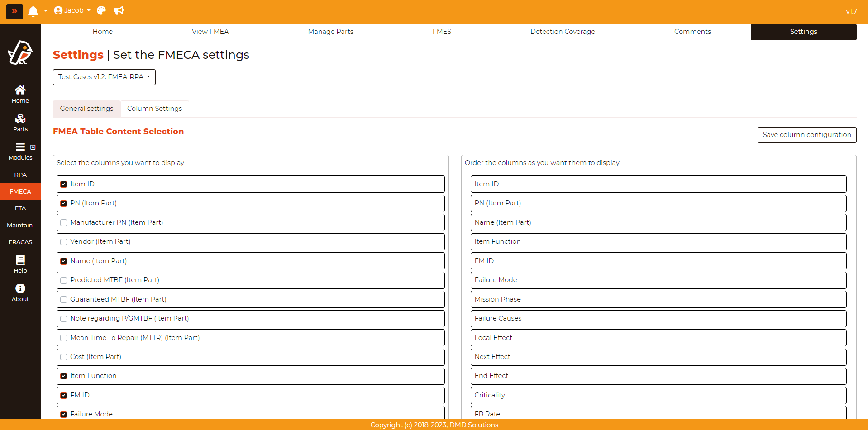868x430 pixels.
Task: Open the color theme palette icon
Action: [101, 11]
